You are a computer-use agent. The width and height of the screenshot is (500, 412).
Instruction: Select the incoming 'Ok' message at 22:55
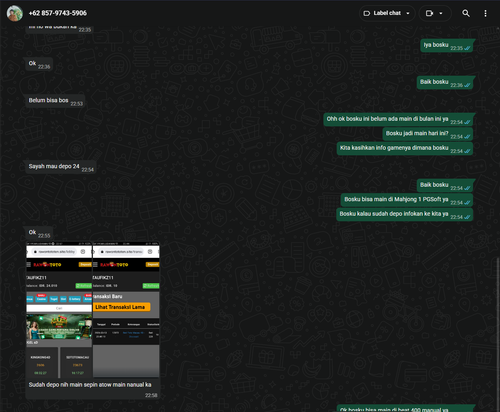pyautogui.click(x=39, y=233)
